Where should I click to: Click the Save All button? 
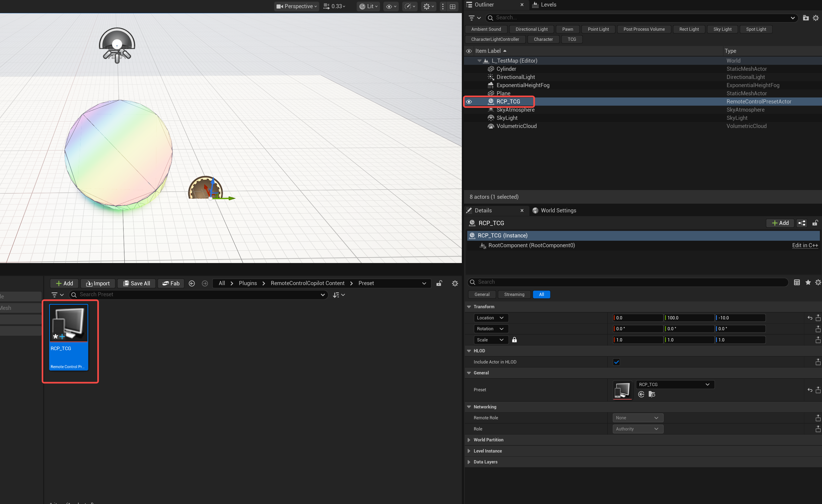pyautogui.click(x=137, y=283)
